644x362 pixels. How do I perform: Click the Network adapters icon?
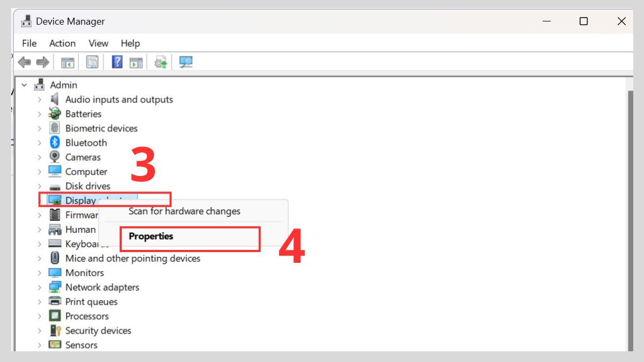pos(55,287)
